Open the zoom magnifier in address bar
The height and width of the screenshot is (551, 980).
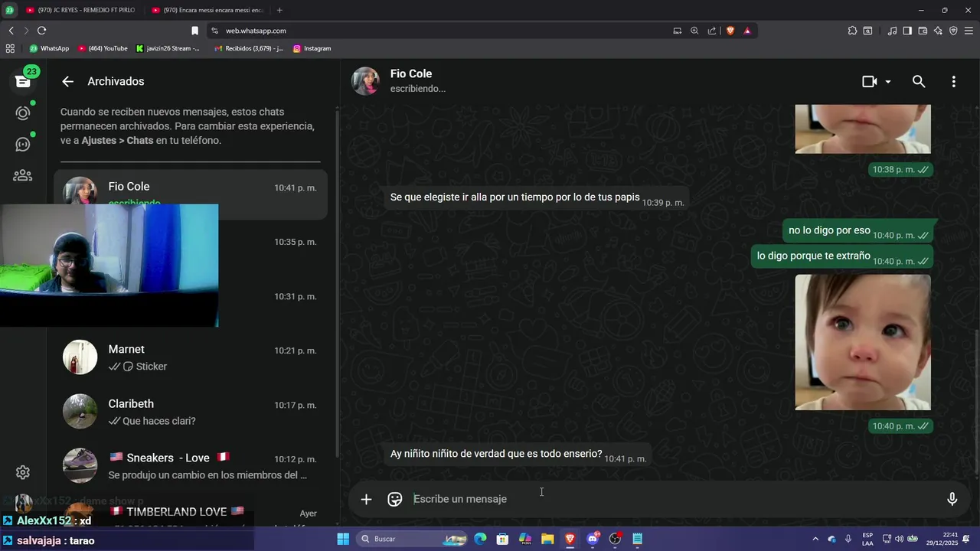click(x=694, y=31)
